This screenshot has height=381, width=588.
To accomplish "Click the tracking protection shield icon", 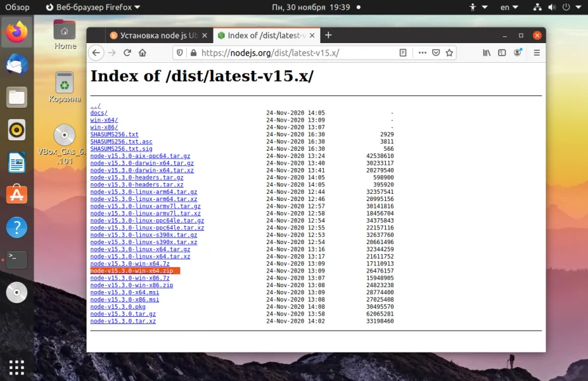I will point(180,53).
